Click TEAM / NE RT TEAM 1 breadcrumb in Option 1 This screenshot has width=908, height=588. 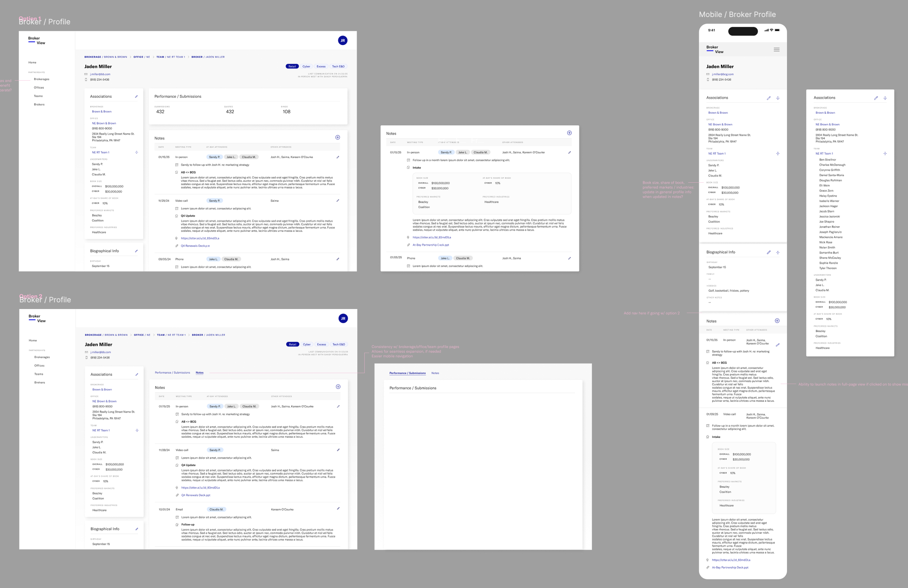171,57
